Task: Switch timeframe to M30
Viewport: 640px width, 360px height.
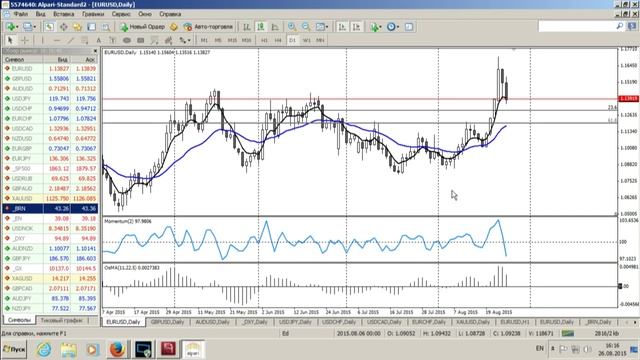Action: [x=246, y=40]
